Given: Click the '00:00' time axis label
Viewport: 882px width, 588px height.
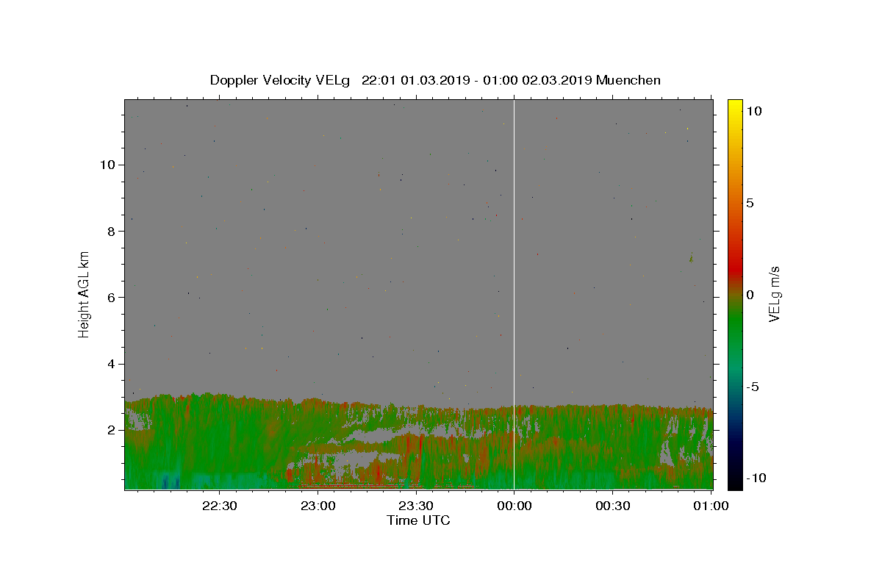Looking at the screenshot, I should tap(514, 506).
